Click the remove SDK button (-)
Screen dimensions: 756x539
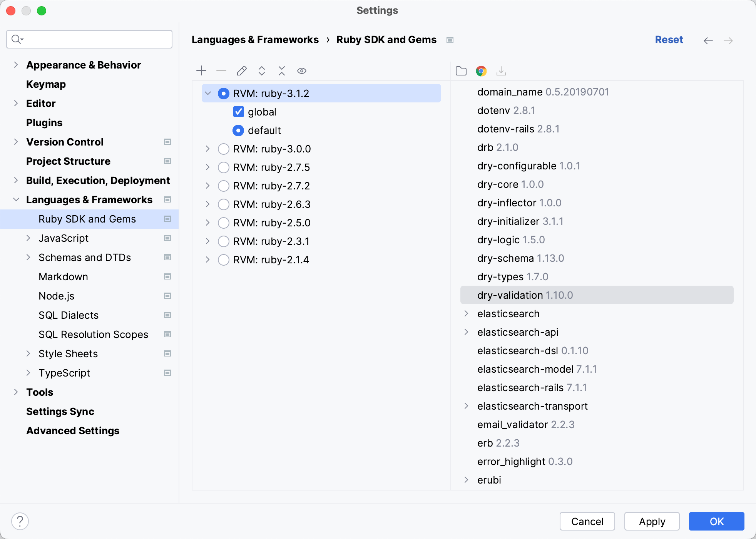click(x=222, y=71)
